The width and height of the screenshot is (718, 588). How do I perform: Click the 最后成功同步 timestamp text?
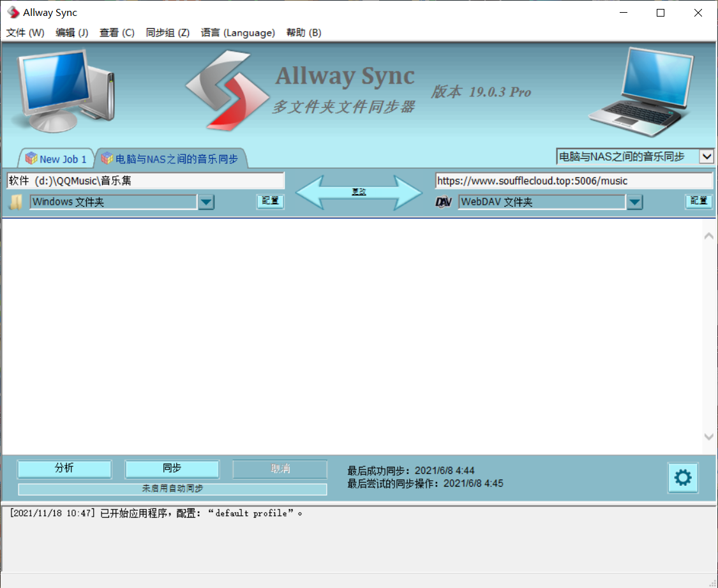tap(411, 471)
